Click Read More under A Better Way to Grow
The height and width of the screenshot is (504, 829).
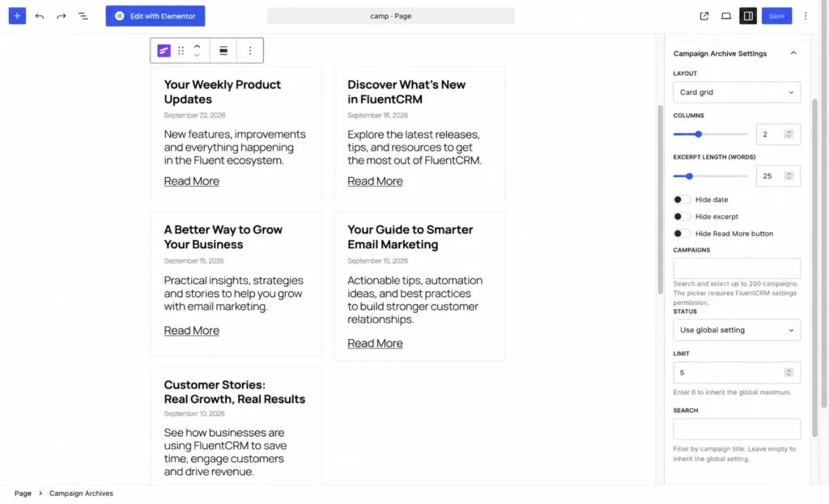point(191,330)
